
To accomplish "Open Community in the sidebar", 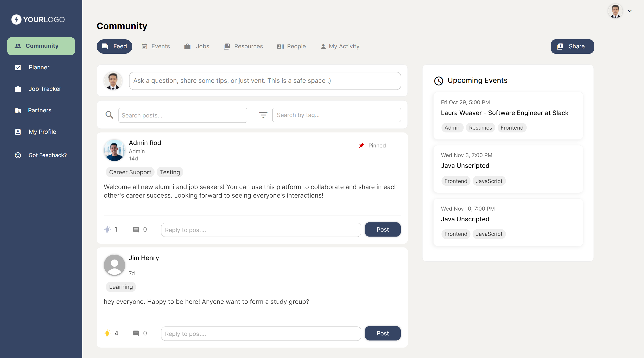I will pyautogui.click(x=41, y=46).
